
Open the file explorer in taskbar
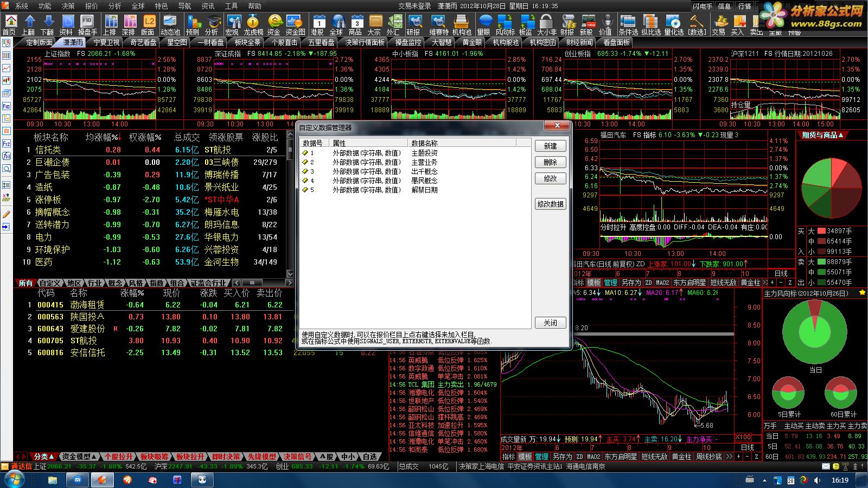click(53, 480)
